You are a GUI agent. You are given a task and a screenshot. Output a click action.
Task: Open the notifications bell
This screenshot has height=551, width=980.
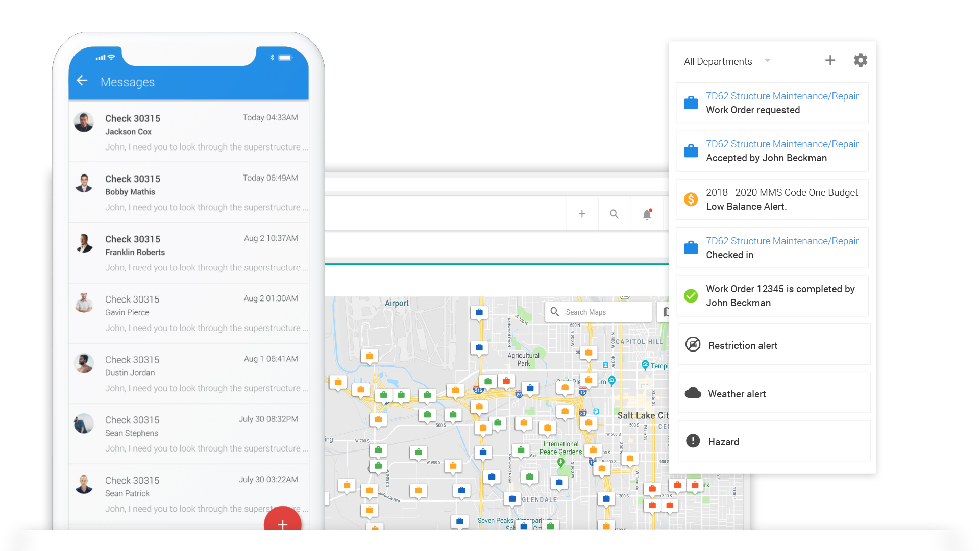tap(647, 214)
